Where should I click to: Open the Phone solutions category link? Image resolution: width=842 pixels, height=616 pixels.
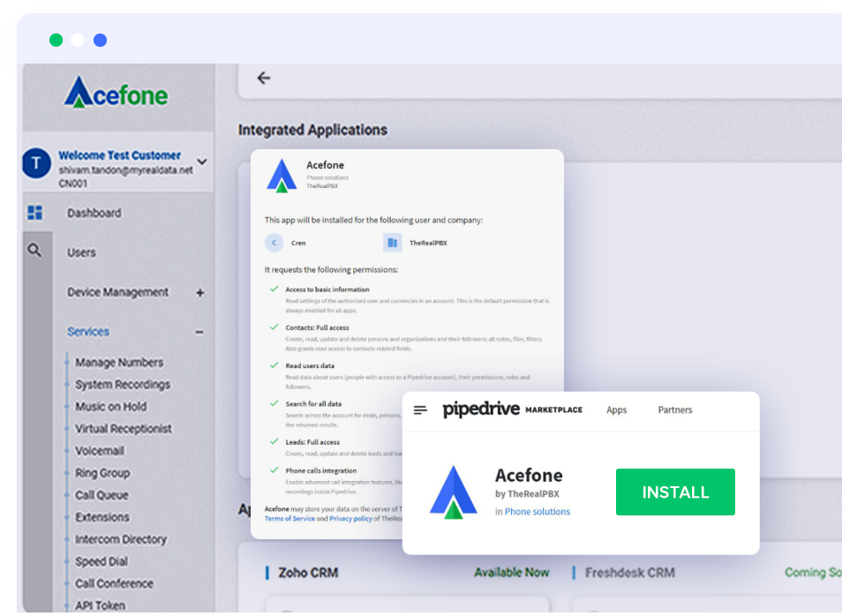537,512
